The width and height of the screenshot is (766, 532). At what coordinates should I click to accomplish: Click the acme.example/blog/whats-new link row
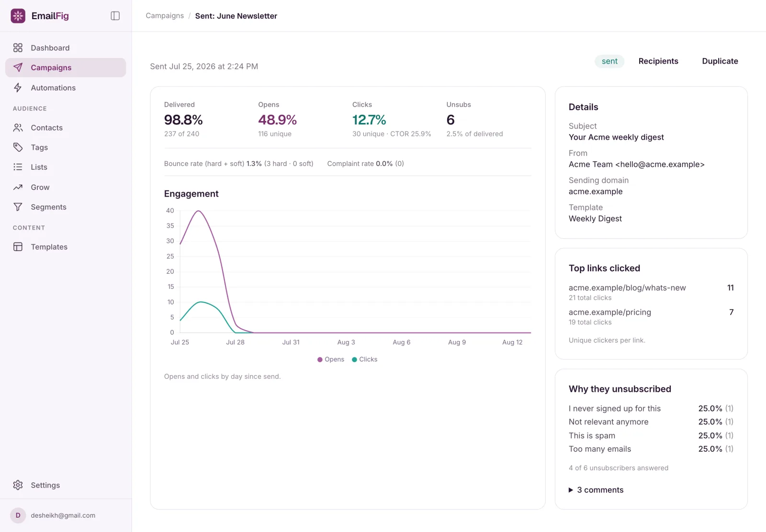tap(651, 292)
